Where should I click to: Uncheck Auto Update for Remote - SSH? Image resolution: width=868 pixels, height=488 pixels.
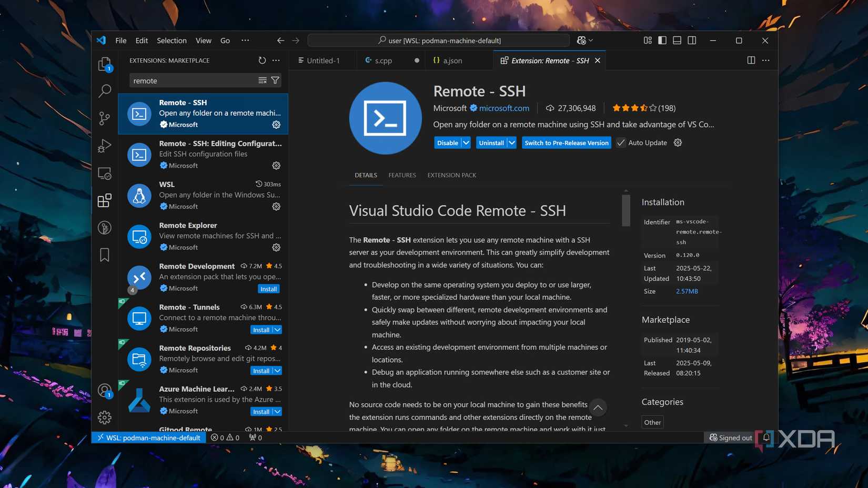click(x=621, y=143)
